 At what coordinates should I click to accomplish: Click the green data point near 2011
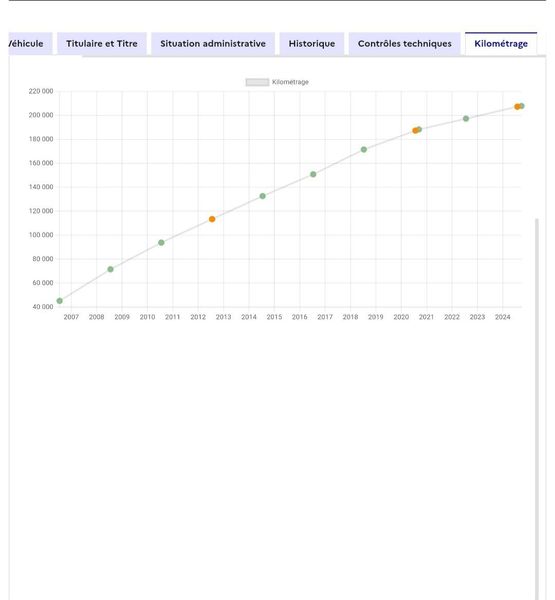tap(161, 243)
